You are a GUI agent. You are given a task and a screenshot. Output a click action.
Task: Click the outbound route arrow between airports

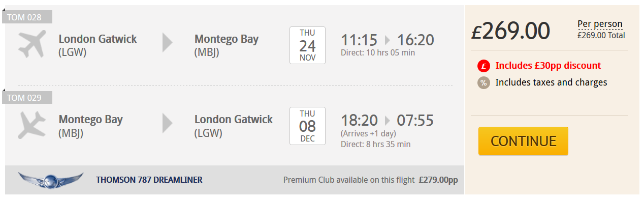[168, 43]
